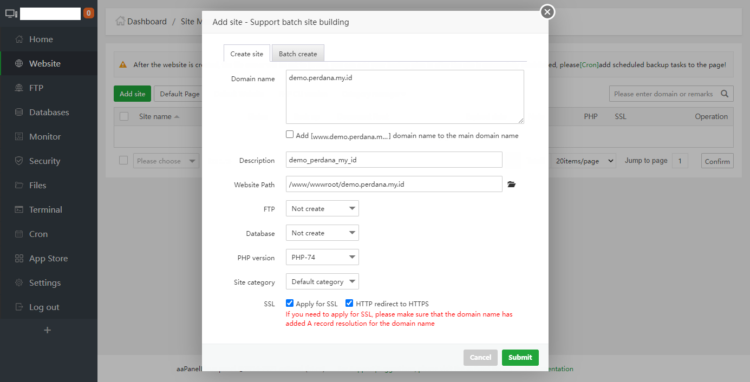Close the Add site dialog

click(x=548, y=12)
